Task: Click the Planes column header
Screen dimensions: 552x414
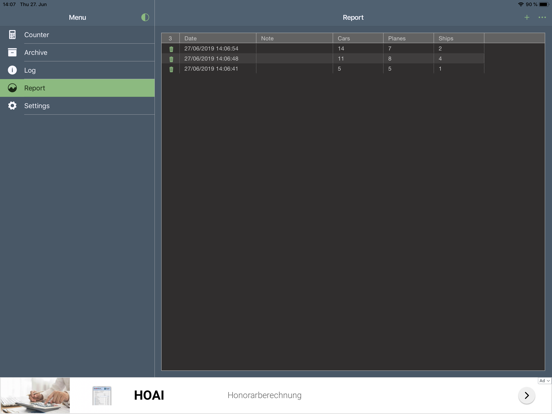Action: (408, 38)
